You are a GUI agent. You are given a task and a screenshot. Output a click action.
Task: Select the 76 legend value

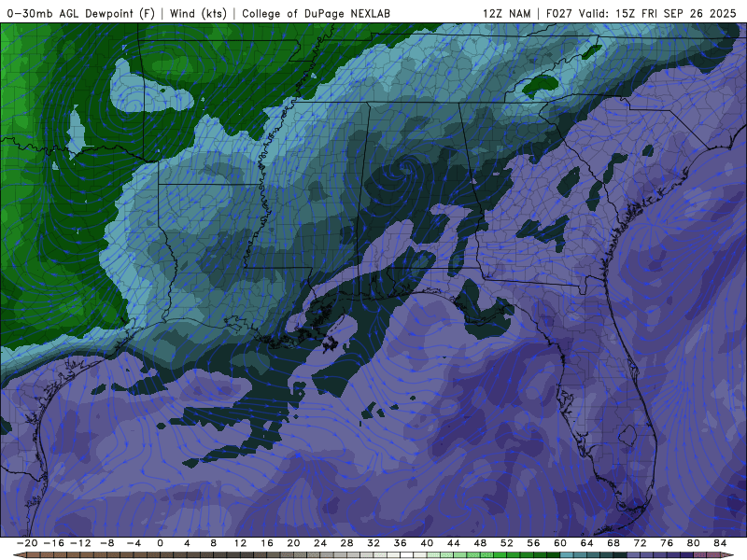pos(667,543)
